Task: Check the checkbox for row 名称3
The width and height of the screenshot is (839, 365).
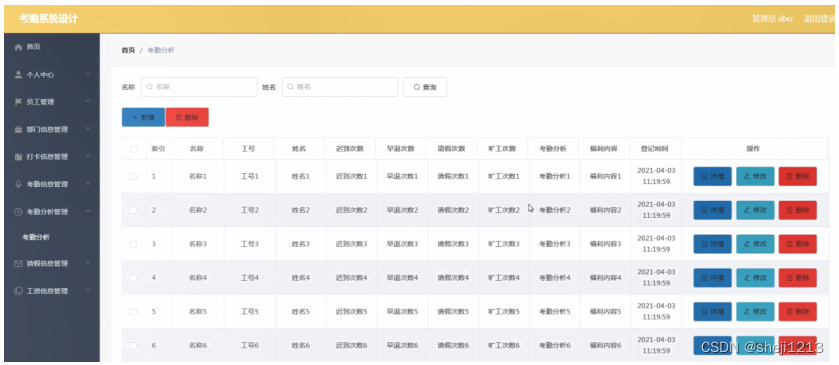Action: pos(133,244)
